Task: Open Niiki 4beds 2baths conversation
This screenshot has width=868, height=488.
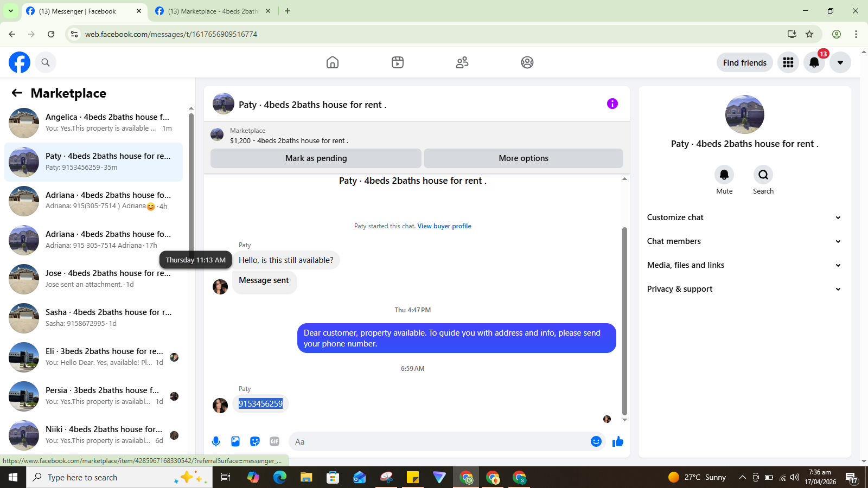Action: (x=93, y=435)
